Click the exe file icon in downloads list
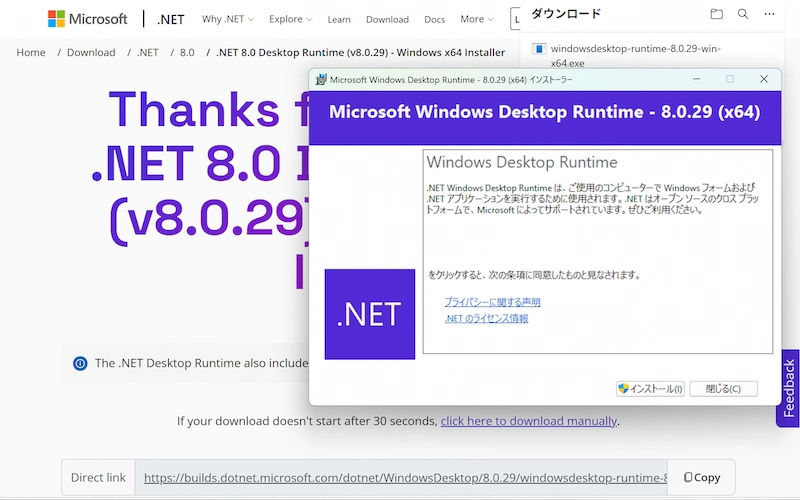This screenshot has height=500, width=800. coord(539,49)
